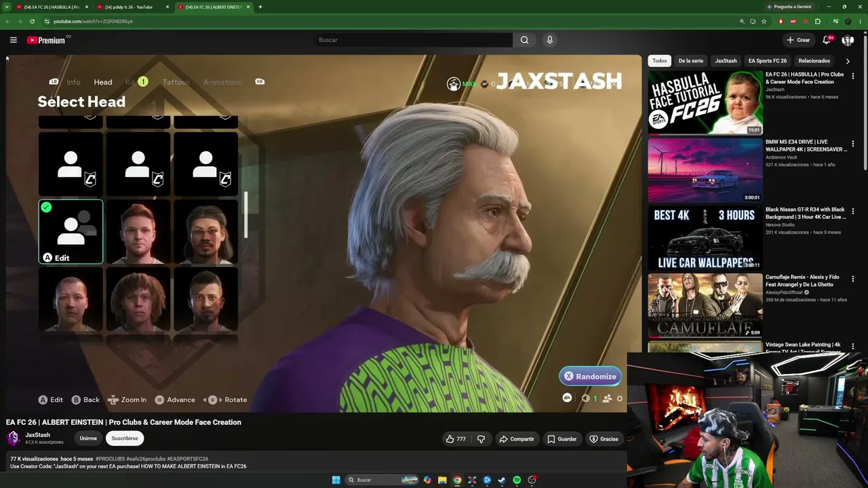
Task: Open the YouTube guide hamburger menu
Action: 13,40
